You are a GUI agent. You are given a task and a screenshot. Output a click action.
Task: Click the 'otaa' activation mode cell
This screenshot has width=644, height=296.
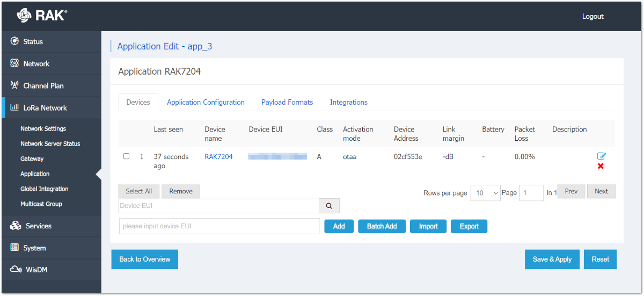pyautogui.click(x=350, y=157)
